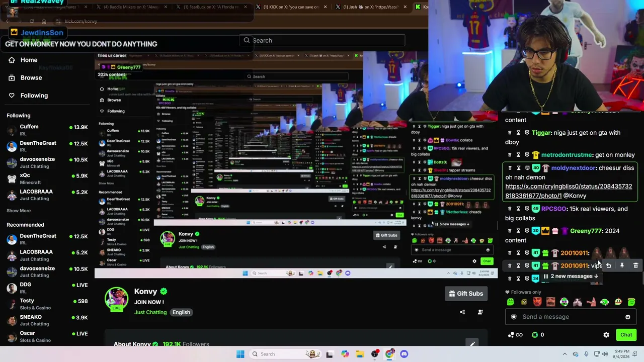Viewport: 644px width, 362px height.
Task: Open Browse in the Kick sidebar
Action: click(31, 78)
